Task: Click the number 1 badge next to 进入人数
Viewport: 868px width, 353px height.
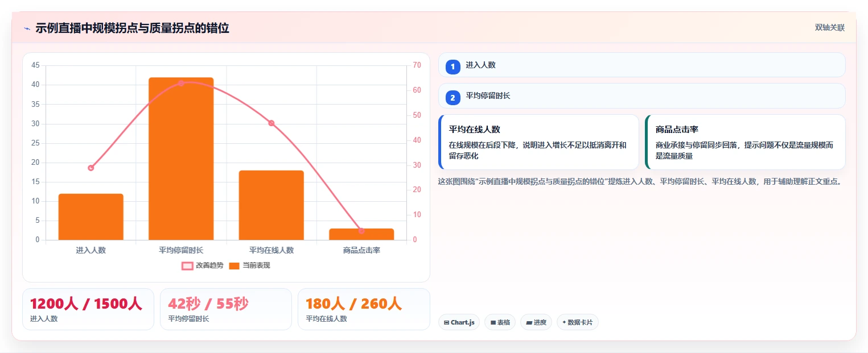Action: pyautogui.click(x=453, y=67)
